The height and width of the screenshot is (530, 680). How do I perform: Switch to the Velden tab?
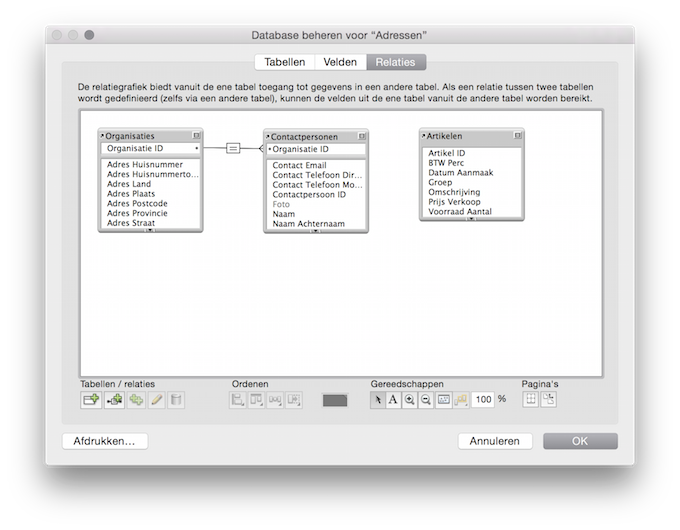(340, 62)
